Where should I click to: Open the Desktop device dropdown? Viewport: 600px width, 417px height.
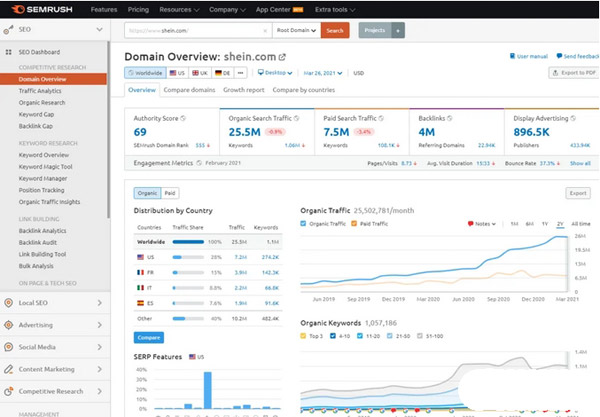(x=282, y=73)
